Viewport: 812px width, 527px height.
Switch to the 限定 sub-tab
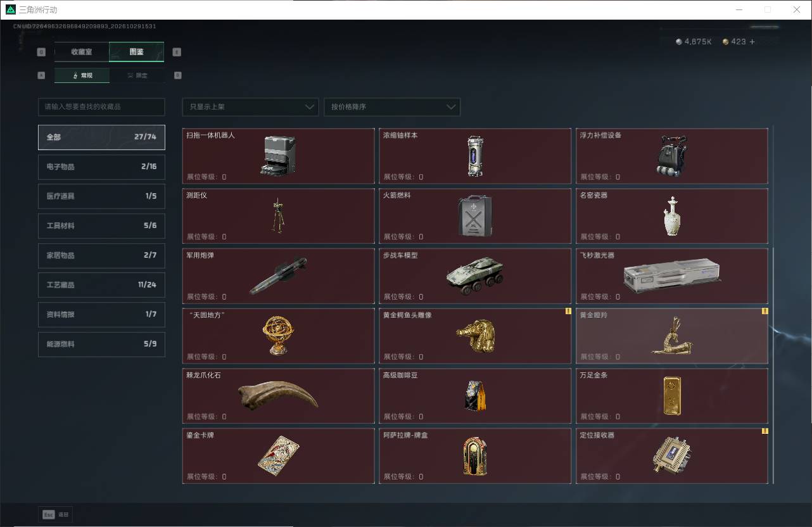[x=137, y=75]
